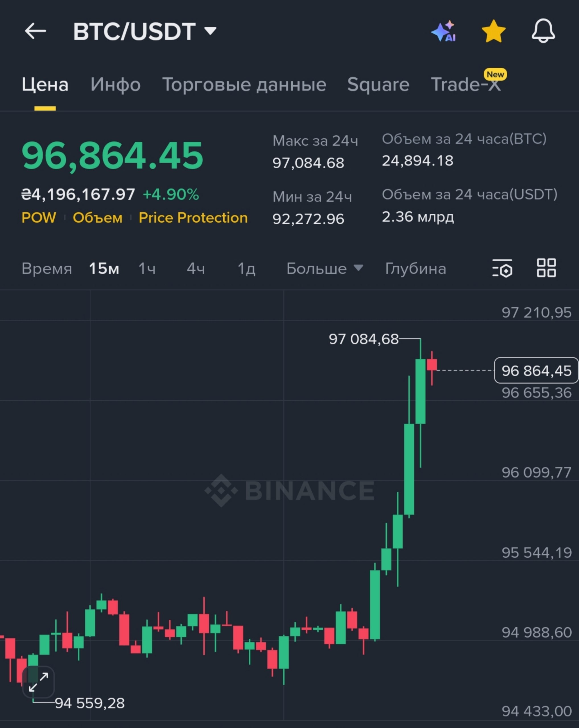Open the four-square grid layout icon
The width and height of the screenshot is (579, 728).
coord(546,268)
